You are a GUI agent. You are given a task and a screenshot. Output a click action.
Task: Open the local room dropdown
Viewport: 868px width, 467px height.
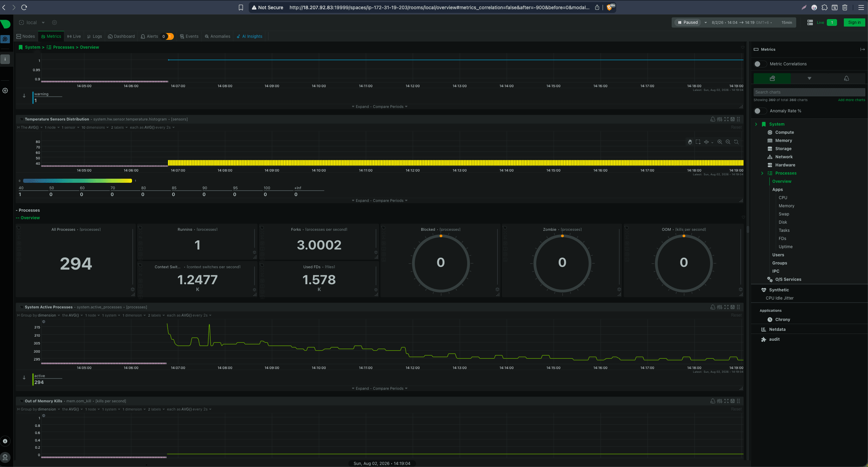coord(32,22)
